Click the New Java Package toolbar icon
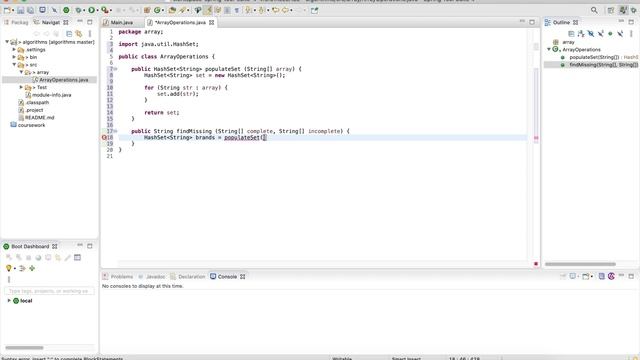 point(147,10)
